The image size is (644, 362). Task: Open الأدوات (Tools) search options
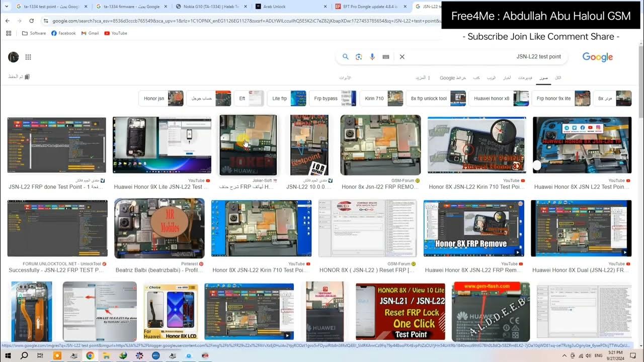click(x=345, y=78)
